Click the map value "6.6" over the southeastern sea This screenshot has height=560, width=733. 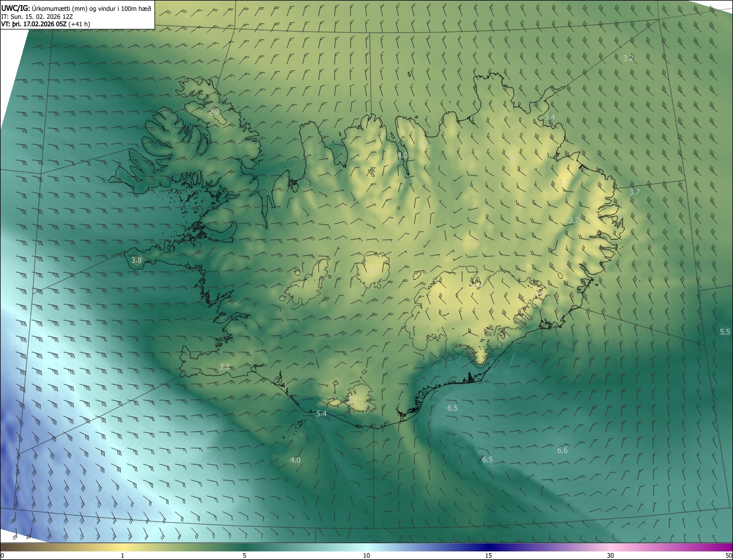tap(562, 450)
